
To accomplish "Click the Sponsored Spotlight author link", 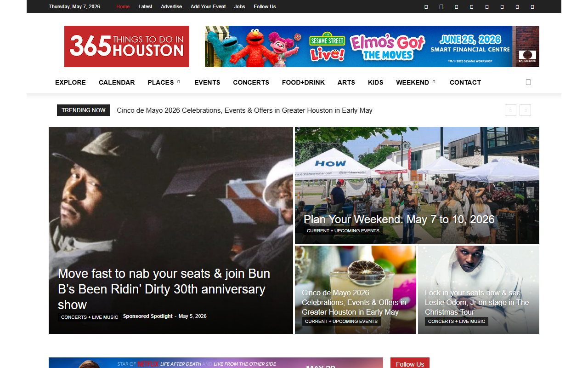I will click(x=147, y=316).
